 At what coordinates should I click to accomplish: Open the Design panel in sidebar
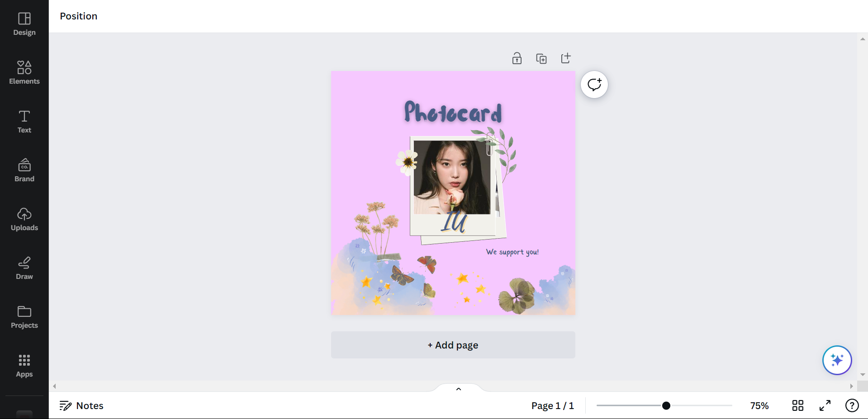(x=24, y=24)
